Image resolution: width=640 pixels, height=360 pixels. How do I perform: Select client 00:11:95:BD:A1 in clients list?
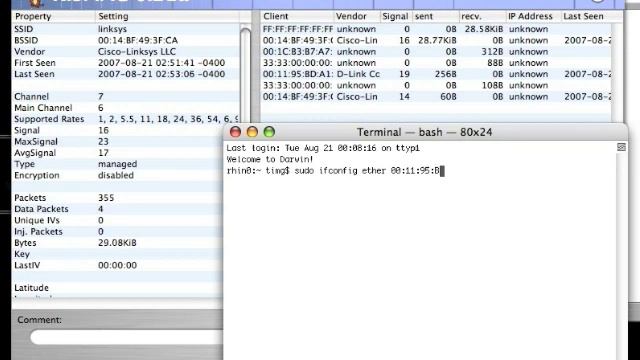pyautogui.click(x=298, y=74)
